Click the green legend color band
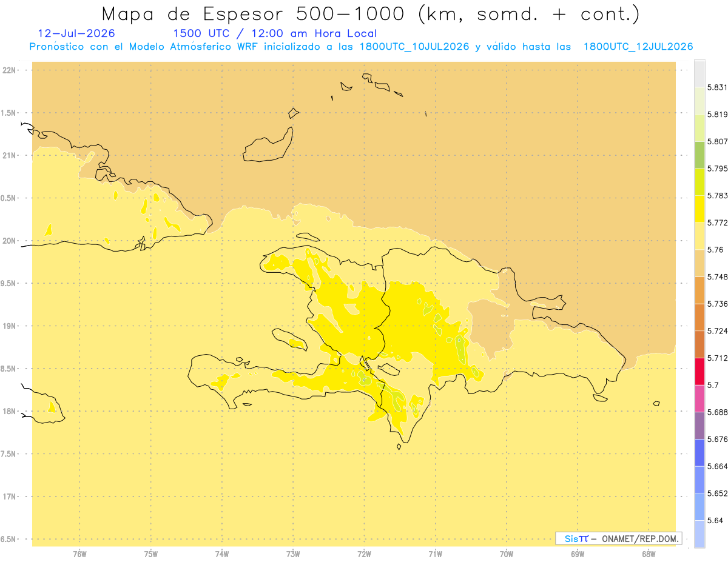This screenshot has width=728, height=562. 699,155
